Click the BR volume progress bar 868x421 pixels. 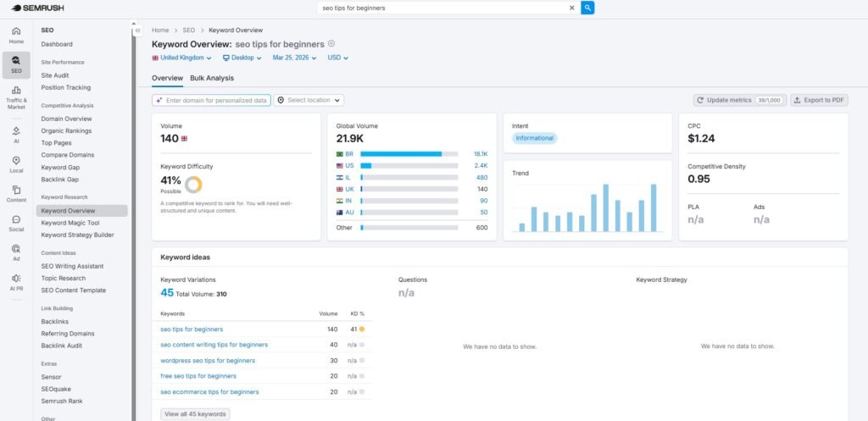click(x=409, y=154)
